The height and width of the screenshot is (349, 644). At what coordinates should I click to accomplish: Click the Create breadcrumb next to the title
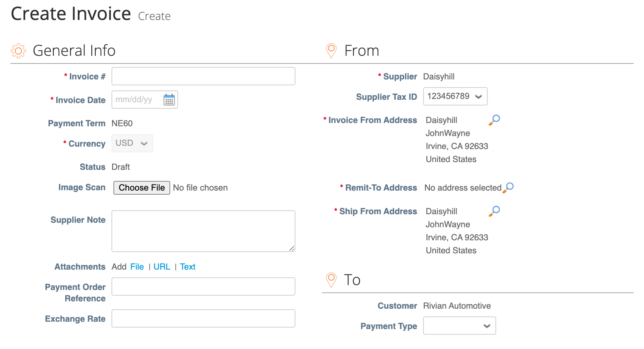[154, 16]
